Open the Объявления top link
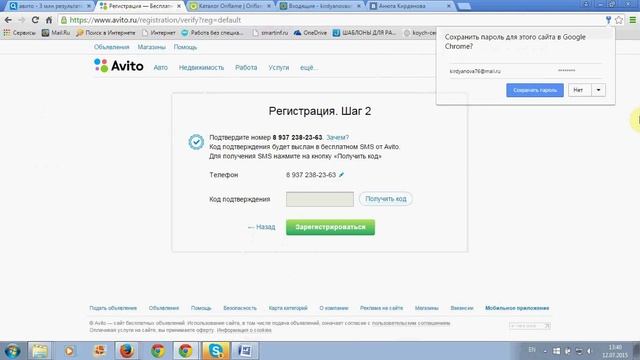Image resolution: width=640 pixels, height=360 pixels. click(111, 47)
